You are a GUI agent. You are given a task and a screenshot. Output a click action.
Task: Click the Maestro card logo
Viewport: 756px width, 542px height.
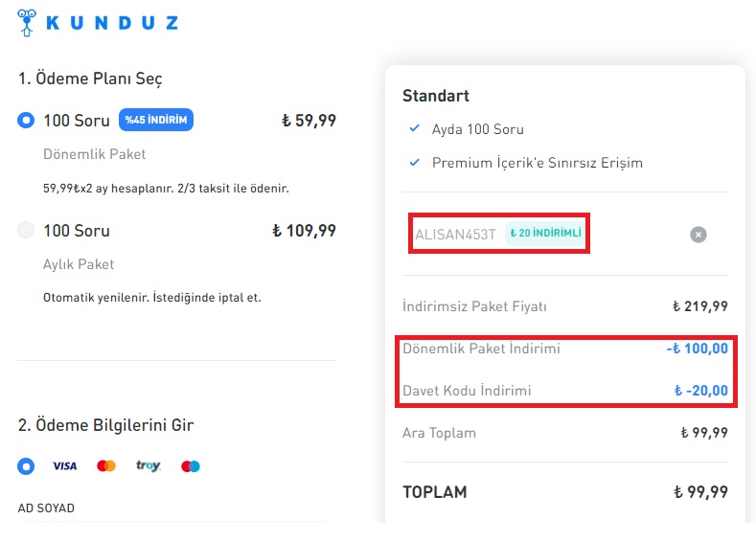[x=191, y=466]
